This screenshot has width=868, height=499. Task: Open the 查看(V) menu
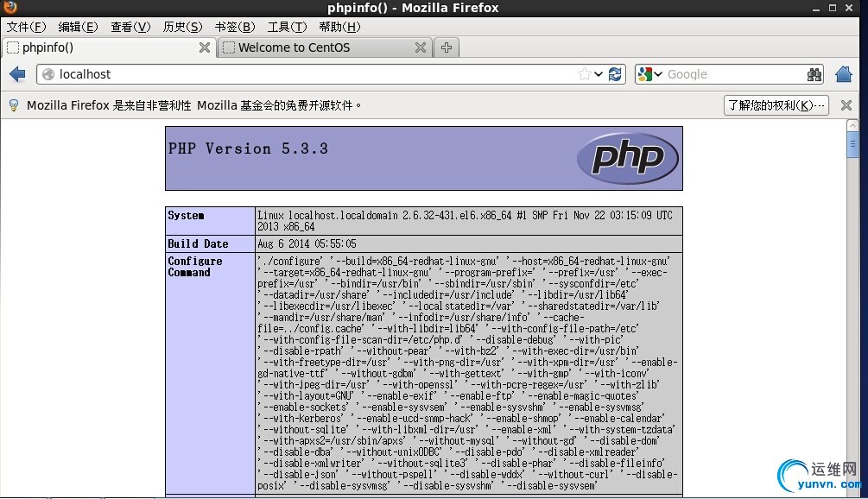click(x=130, y=27)
